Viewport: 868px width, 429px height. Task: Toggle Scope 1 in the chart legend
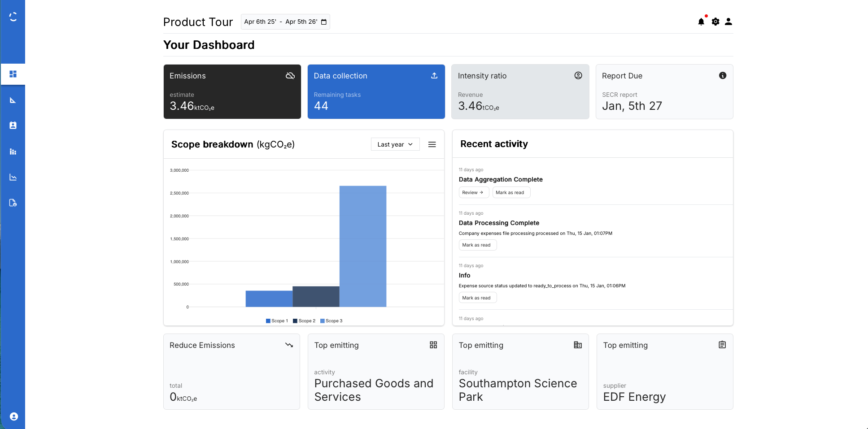click(x=277, y=321)
